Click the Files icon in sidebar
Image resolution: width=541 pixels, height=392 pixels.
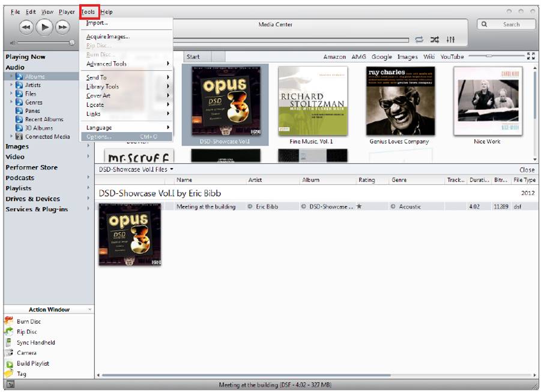(19, 94)
